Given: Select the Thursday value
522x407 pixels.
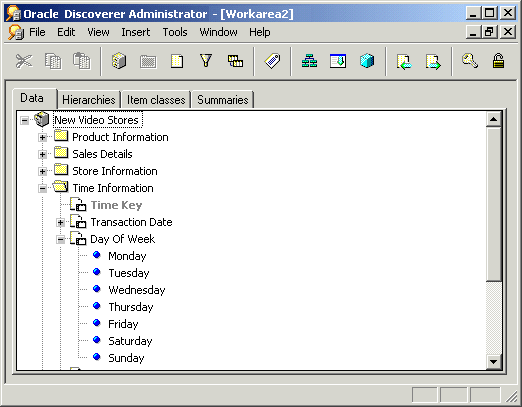Looking at the screenshot, I should coord(131,307).
